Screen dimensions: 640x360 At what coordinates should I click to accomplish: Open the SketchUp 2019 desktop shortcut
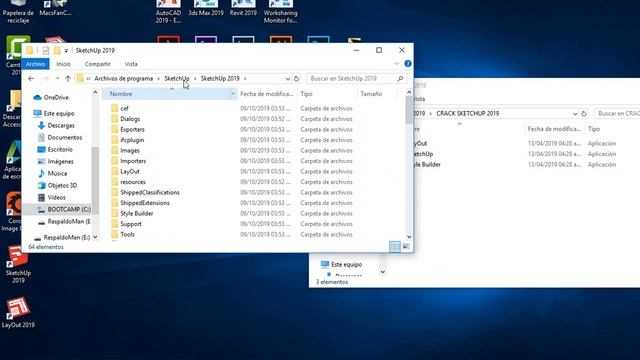(18, 264)
